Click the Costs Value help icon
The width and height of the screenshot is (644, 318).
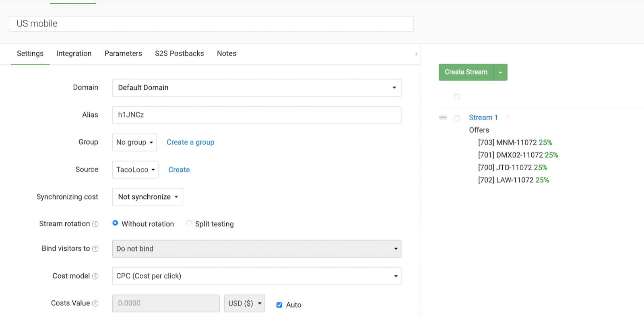(x=95, y=304)
